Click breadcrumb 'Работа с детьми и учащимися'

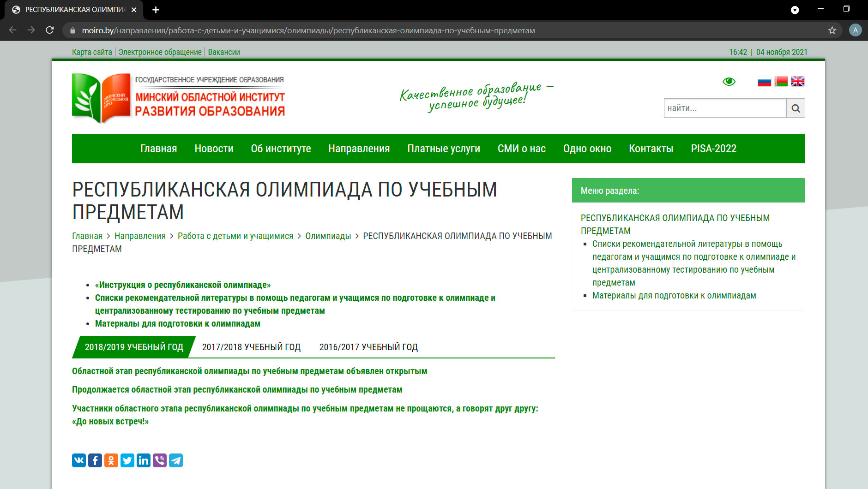point(235,236)
